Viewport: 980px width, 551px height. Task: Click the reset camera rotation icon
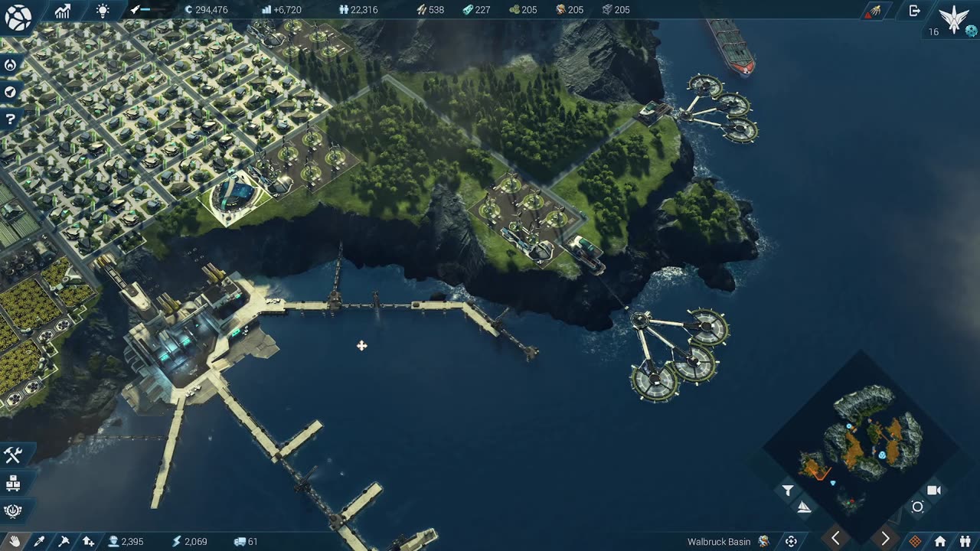click(x=917, y=507)
